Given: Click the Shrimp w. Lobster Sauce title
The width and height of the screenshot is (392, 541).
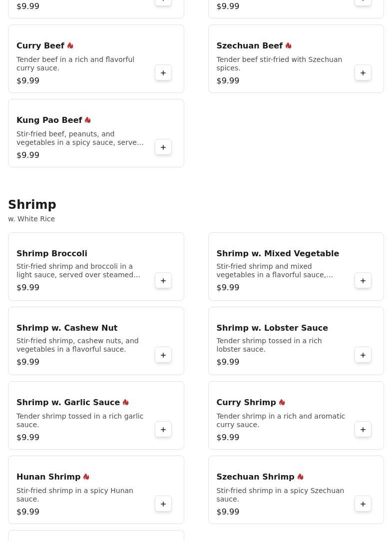Looking at the screenshot, I should coord(272,328).
